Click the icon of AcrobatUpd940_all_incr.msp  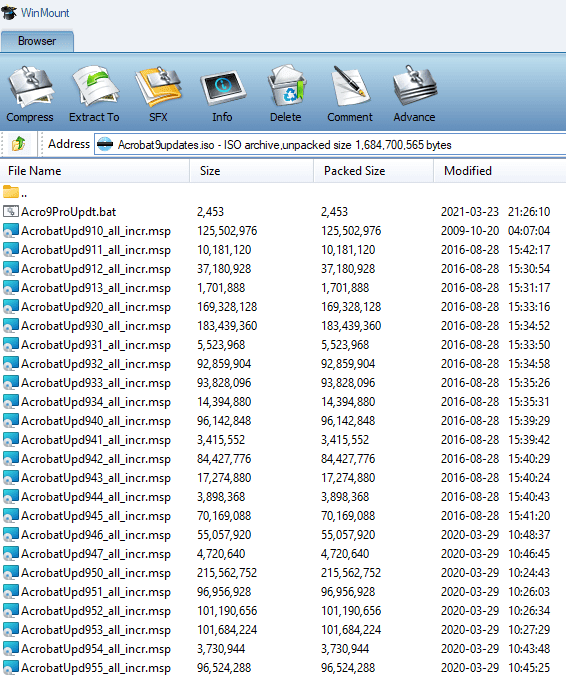tap(11, 421)
